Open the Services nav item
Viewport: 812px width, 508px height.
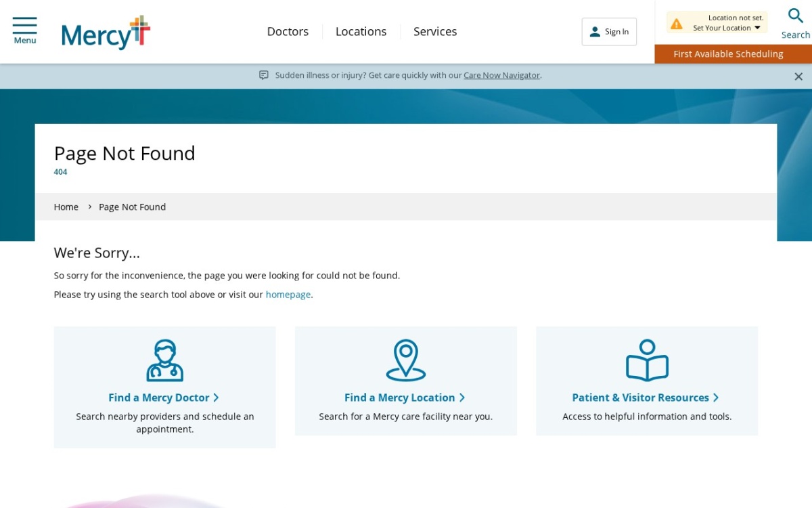click(435, 31)
